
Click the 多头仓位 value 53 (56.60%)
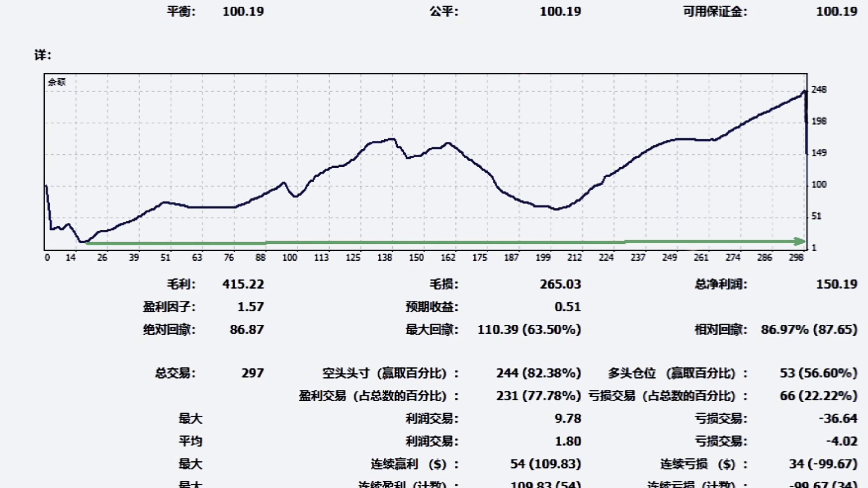point(818,373)
